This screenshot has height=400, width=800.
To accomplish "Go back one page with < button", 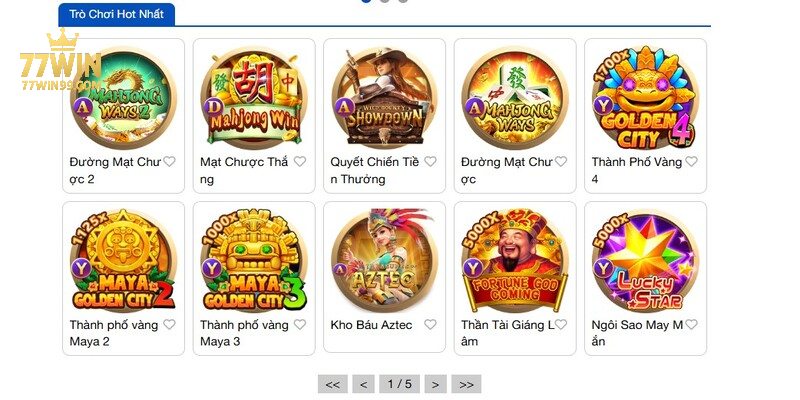I will (x=363, y=384).
